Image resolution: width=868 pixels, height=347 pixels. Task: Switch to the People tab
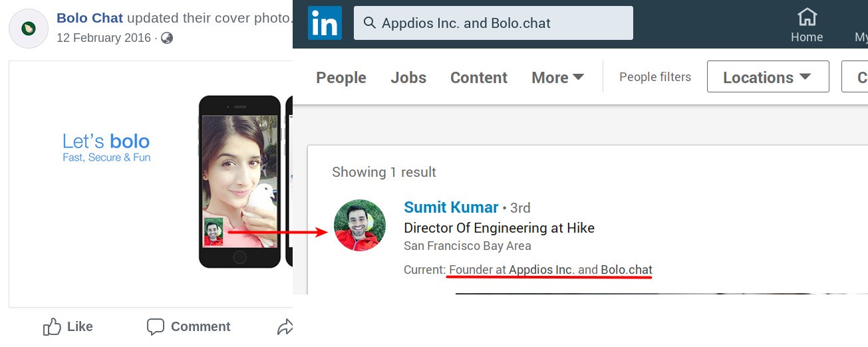[341, 78]
